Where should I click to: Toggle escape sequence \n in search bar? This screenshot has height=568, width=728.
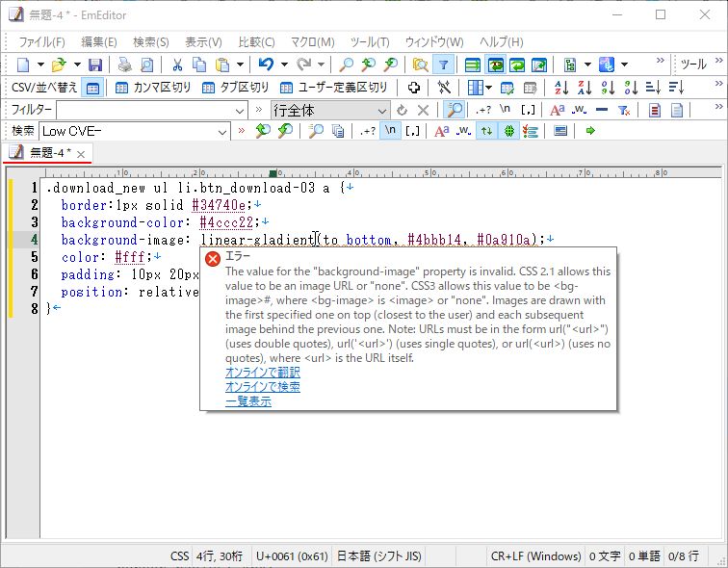[x=390, y=131]
